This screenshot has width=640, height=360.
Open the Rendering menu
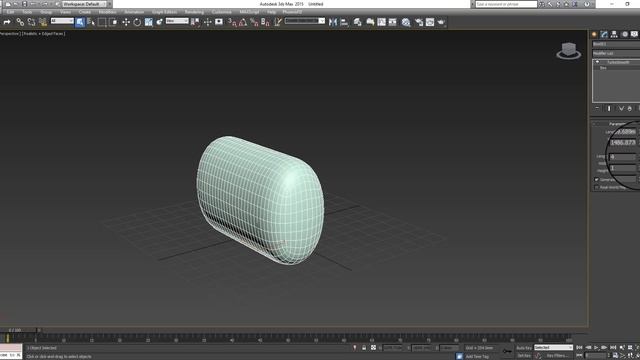point(194,12)
